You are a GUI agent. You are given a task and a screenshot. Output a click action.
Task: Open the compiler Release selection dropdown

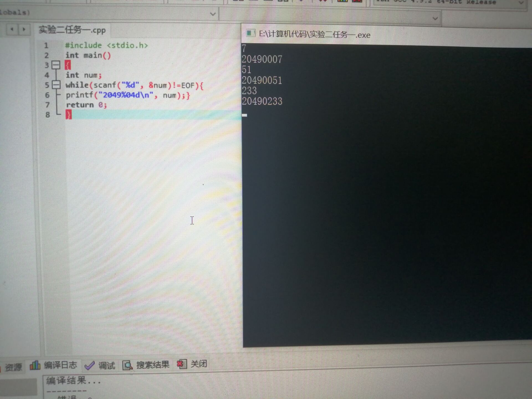521,3
